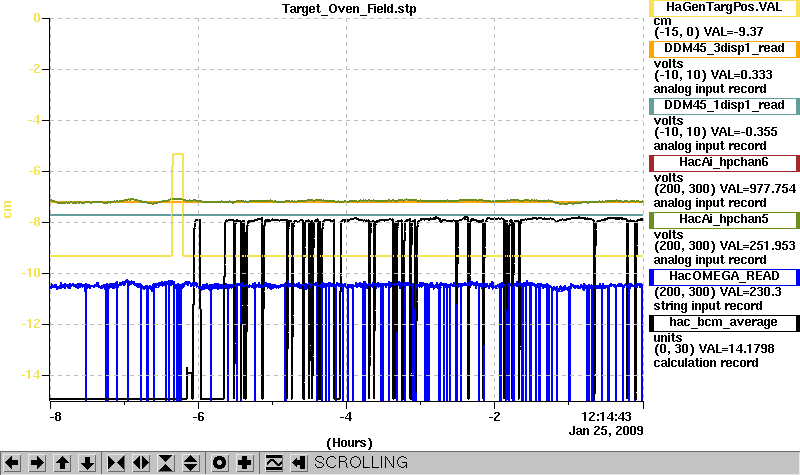Click the -2 tick on the hours axis
Viewport: 800px width, 475px height.
[x=494, y=417]
